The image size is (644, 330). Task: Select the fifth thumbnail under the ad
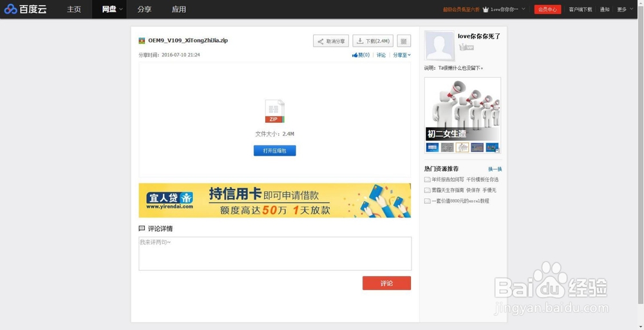point(492,147)
